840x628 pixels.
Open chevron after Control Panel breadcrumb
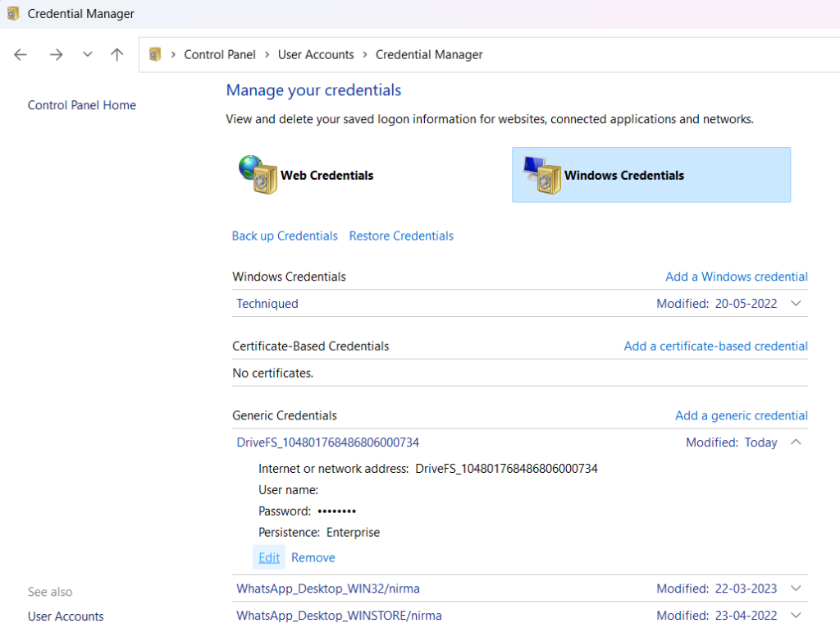point(267,55)
